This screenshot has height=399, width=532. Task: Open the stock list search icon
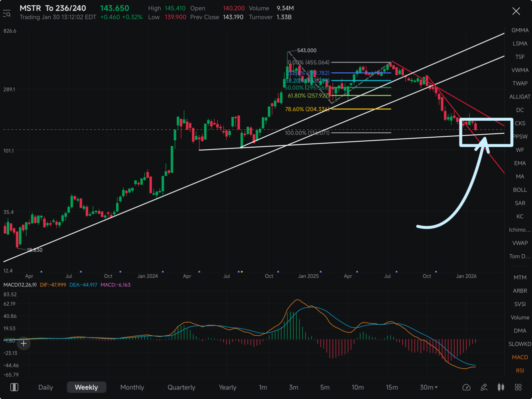pos(7,14)
